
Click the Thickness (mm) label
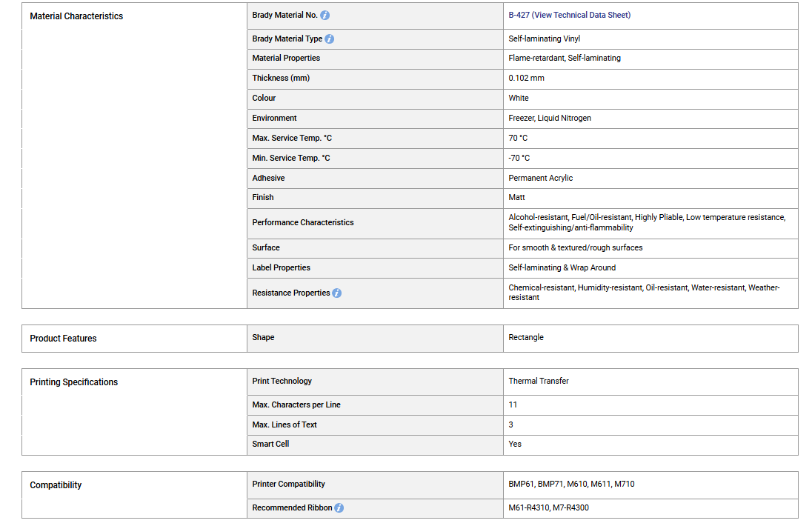click(281, 79)
